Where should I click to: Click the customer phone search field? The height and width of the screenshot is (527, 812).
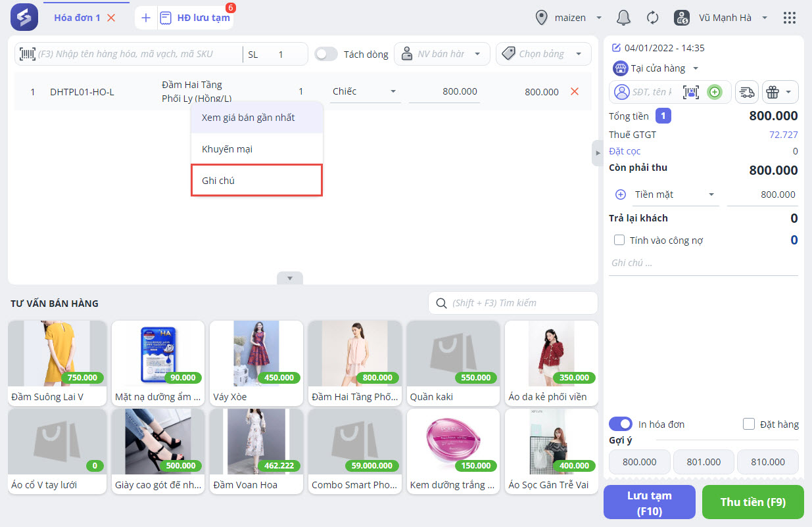coord(651,92)
